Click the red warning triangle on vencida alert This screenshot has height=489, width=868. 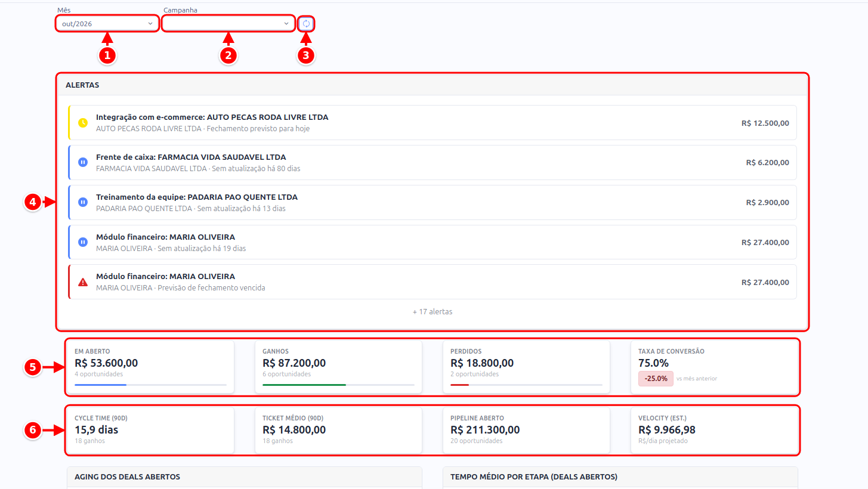click(83, 282)
